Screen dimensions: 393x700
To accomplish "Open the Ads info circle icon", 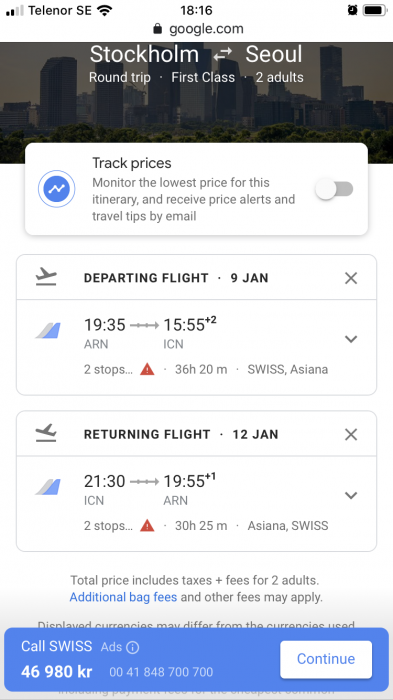I will tap(133, 647).
